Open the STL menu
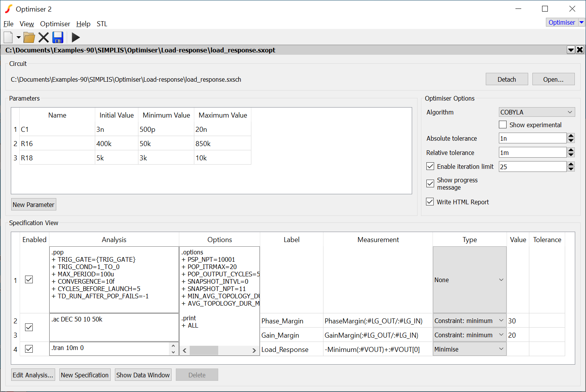The height and width of the screenshot is (392, 586). click(102, 24)
